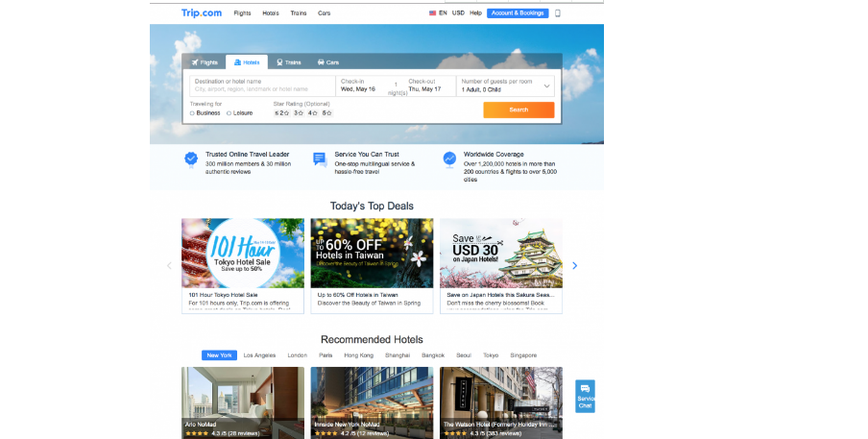The width and height of the screenshot is (868, 439).
Task: Toggle the 4-star rating filter
Action: click(312, 113)
